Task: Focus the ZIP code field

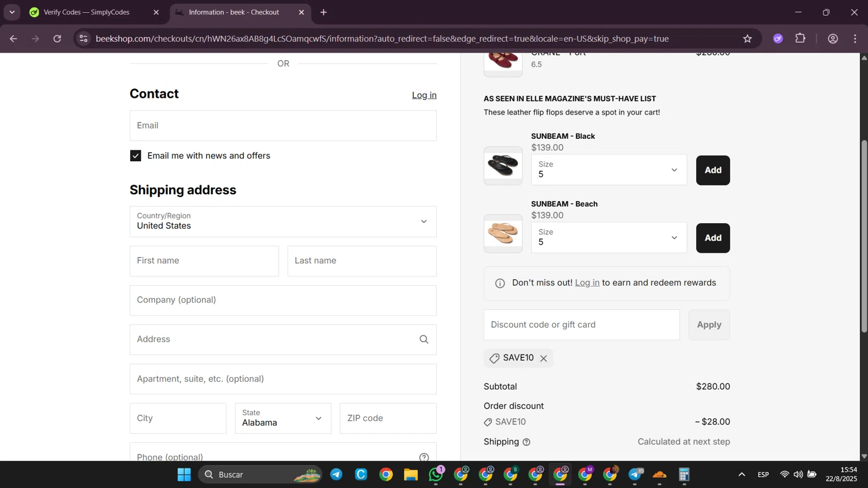Action: pyautogui.click(x=388, y=418)
